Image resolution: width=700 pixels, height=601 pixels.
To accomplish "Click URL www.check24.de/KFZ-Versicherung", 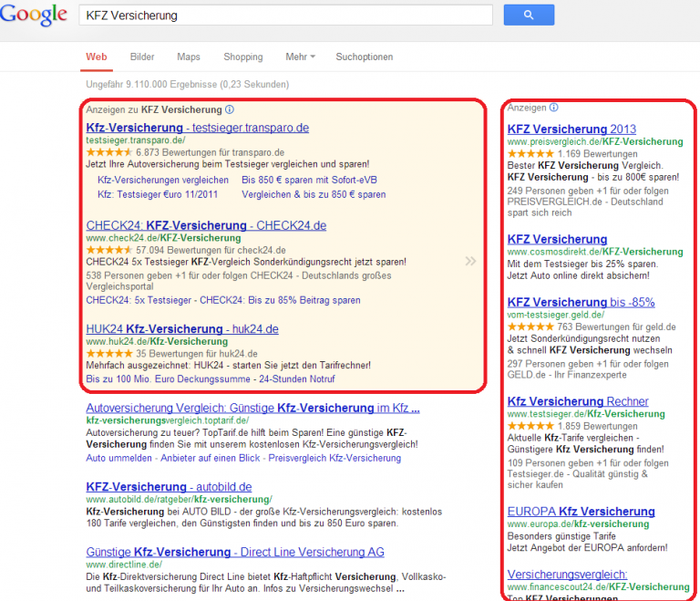I will click(x=163, y=238).
